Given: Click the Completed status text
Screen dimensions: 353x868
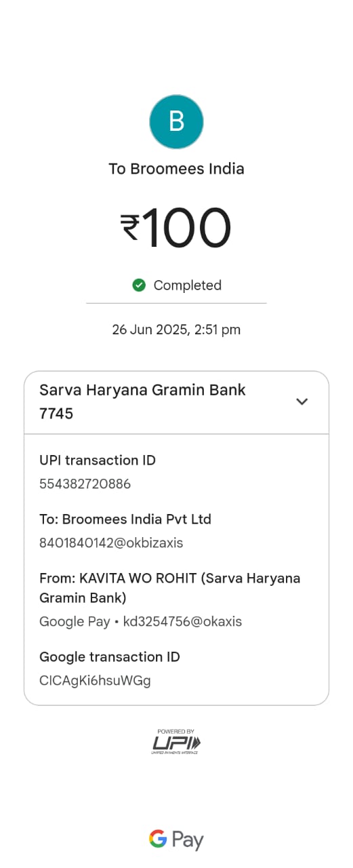Looking at the screenshot, I should tap(188, 285).
